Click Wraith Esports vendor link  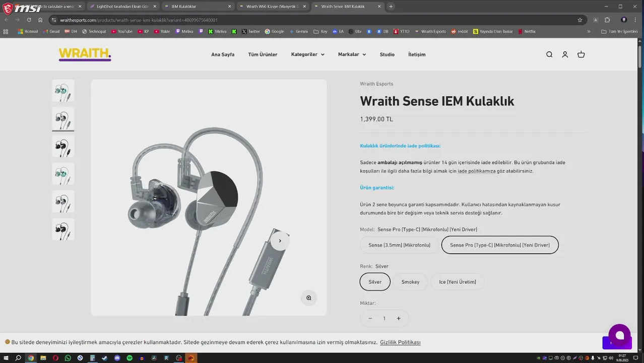376,84
